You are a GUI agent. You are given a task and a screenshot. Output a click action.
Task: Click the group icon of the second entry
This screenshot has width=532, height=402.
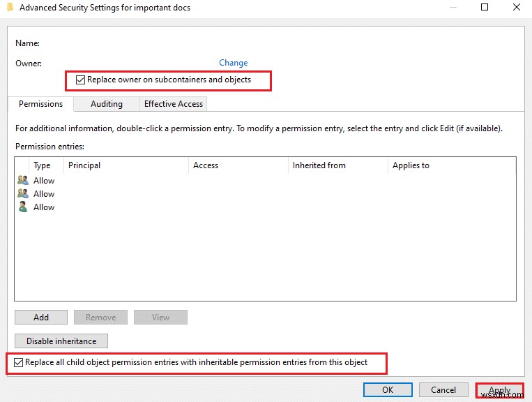coord(23,193)
